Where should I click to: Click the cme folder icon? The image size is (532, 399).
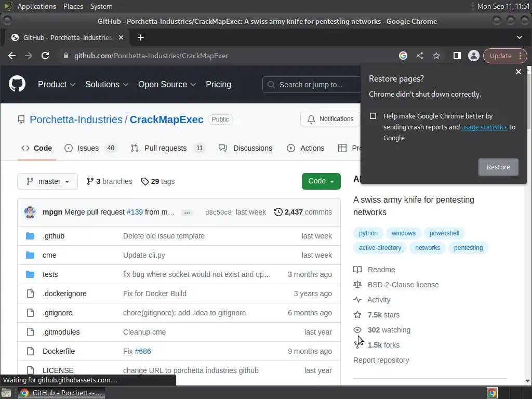[x=30, y=255]
